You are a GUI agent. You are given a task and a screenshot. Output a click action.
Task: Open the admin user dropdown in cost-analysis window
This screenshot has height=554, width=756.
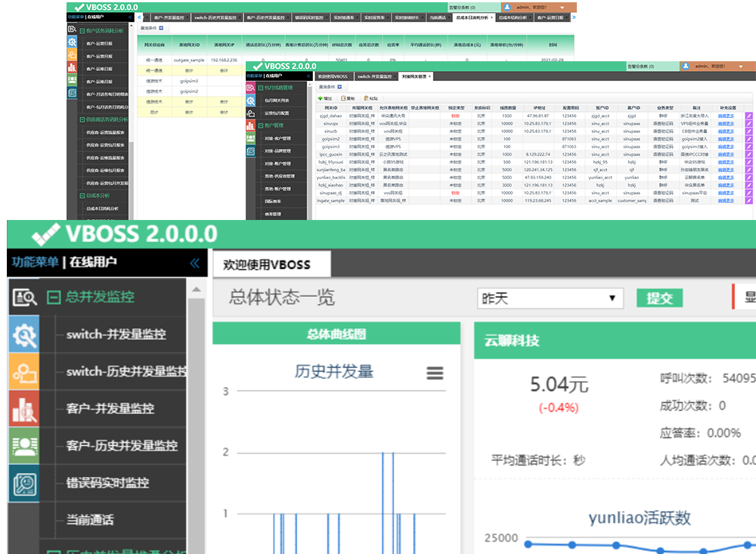(x=562, y=8)
